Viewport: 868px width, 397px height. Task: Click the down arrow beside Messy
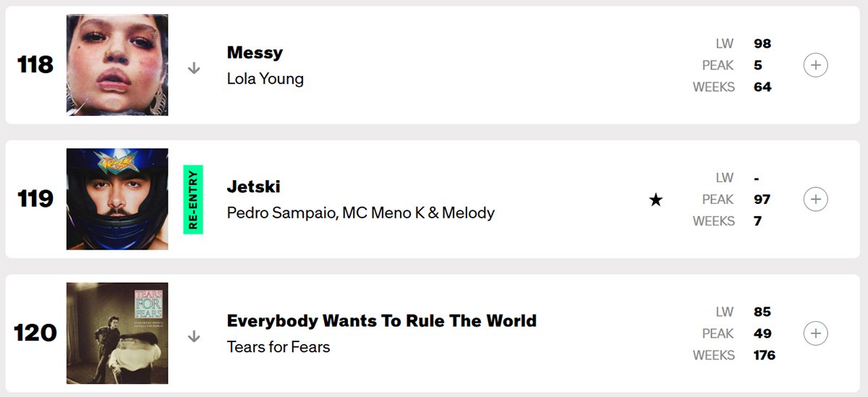tap(194, 68)
